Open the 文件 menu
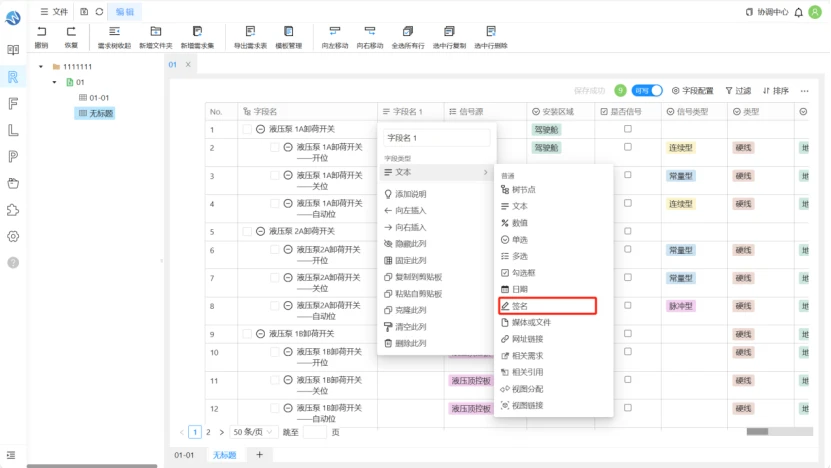Screen dimensions: 831x468 (54, 12)
